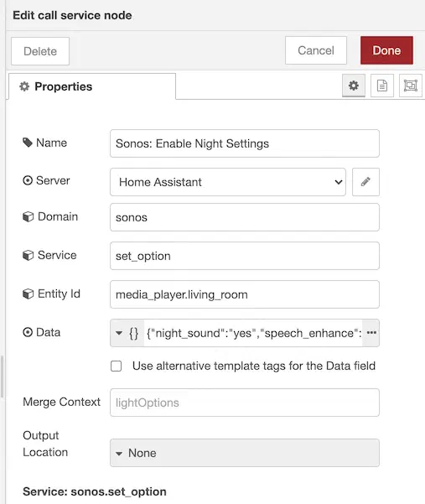This screenshot has height=504, width=425.
Task: Click the Server label icon
Action: click(x=28, y=180)
